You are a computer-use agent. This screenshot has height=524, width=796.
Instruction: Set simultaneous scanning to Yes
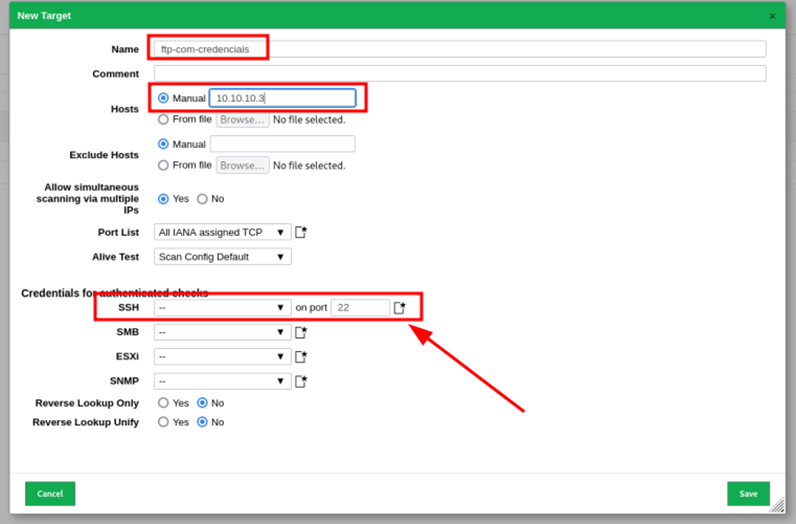(x=163, y=199)
